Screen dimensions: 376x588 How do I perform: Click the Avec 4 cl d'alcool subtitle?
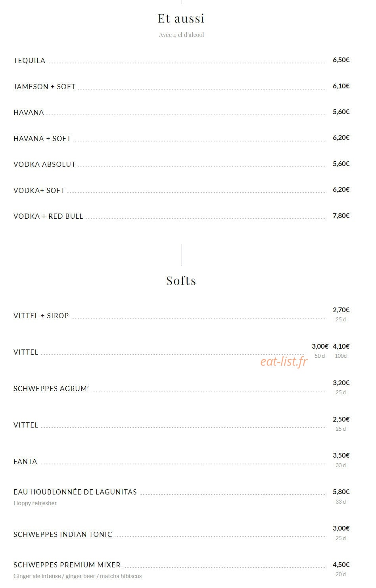[x=181, y=35]
